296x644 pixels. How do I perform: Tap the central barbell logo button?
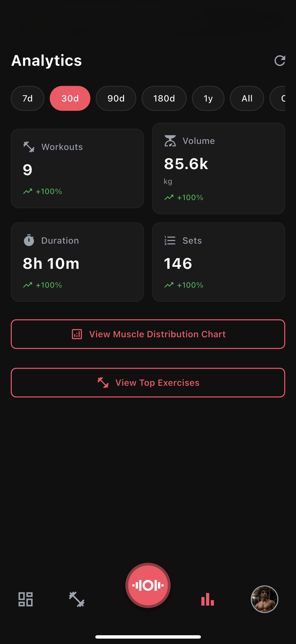(148, 585)
